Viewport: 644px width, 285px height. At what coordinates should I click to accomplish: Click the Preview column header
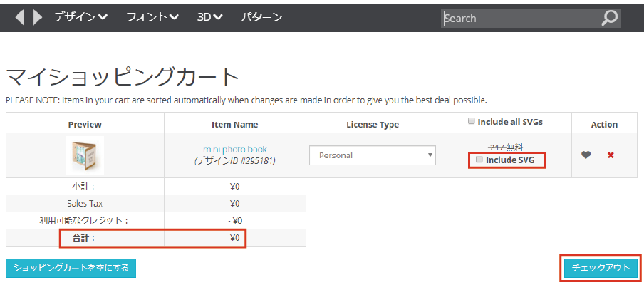pyautogui.click(x=85, y=124)
